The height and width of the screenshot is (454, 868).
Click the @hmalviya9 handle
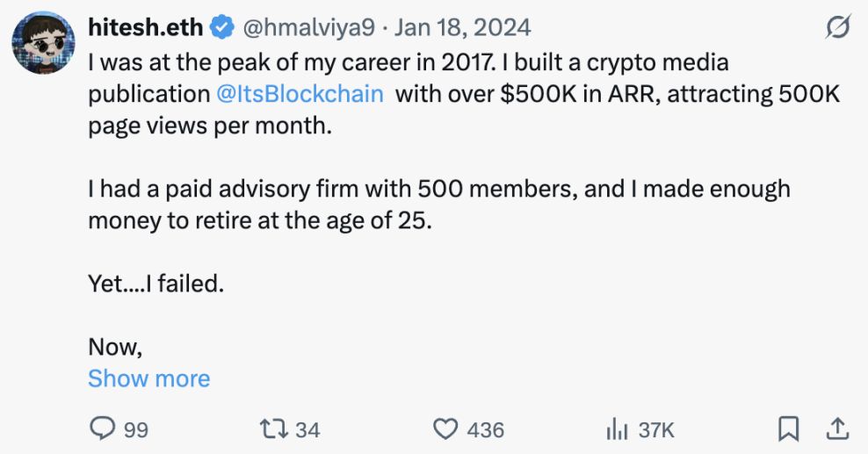309,28
